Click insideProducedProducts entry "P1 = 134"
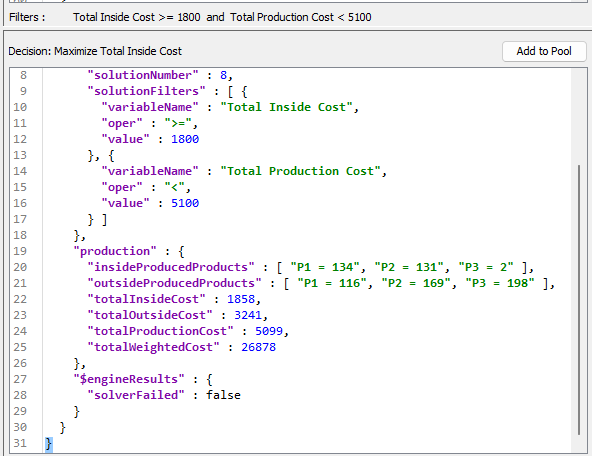Viewport: 592px width, 456px height. pyautogui.click(x=325, y=267)
